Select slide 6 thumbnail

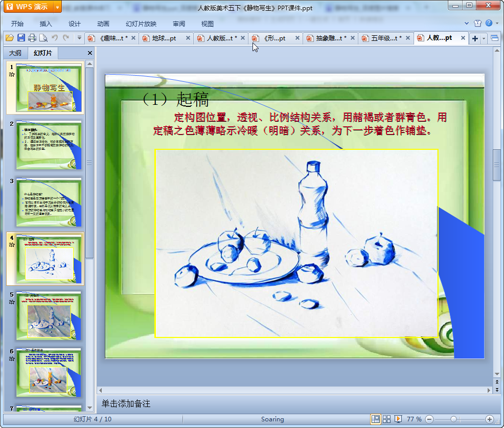coord(49,373)
